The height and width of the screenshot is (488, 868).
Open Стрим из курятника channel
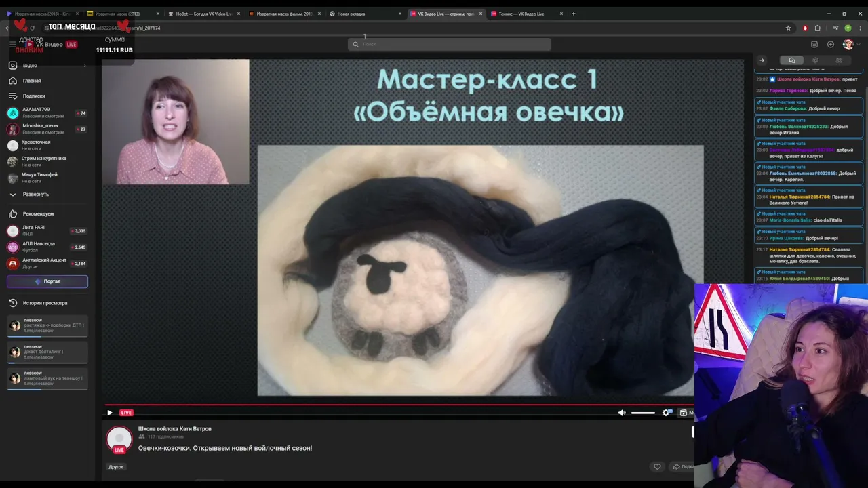click(47, 161)
